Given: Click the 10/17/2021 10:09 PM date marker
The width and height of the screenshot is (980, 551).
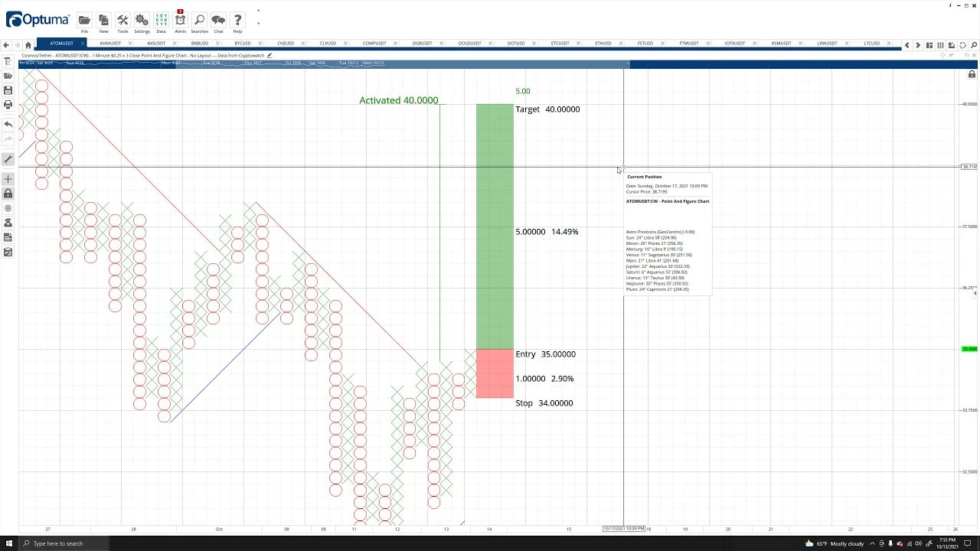Looking at the screenshot, I should click(x=624, y=529).
